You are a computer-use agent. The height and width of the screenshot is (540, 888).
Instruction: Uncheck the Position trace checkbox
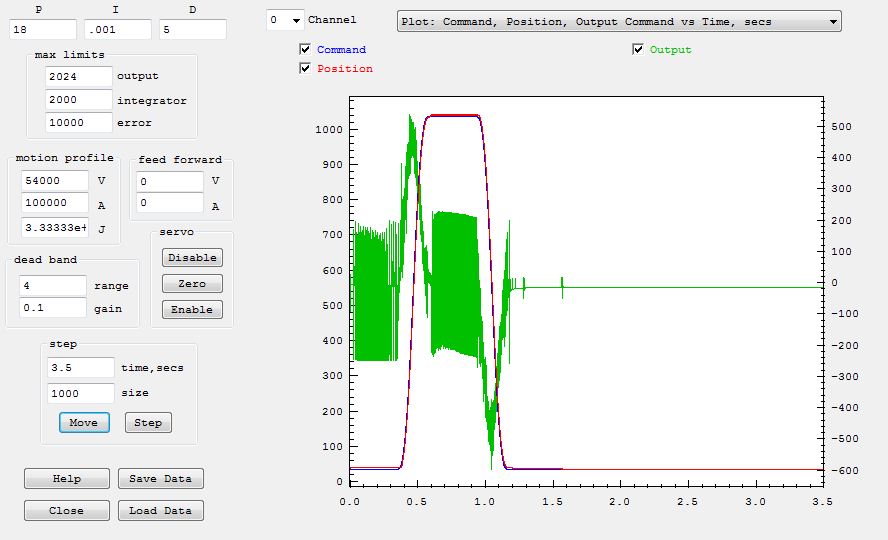tap(305, 69)
